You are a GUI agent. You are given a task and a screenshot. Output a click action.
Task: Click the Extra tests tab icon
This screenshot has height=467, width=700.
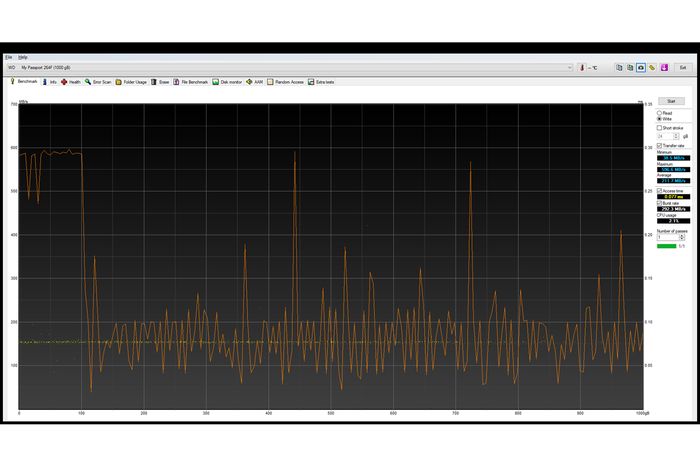(311, 82)
